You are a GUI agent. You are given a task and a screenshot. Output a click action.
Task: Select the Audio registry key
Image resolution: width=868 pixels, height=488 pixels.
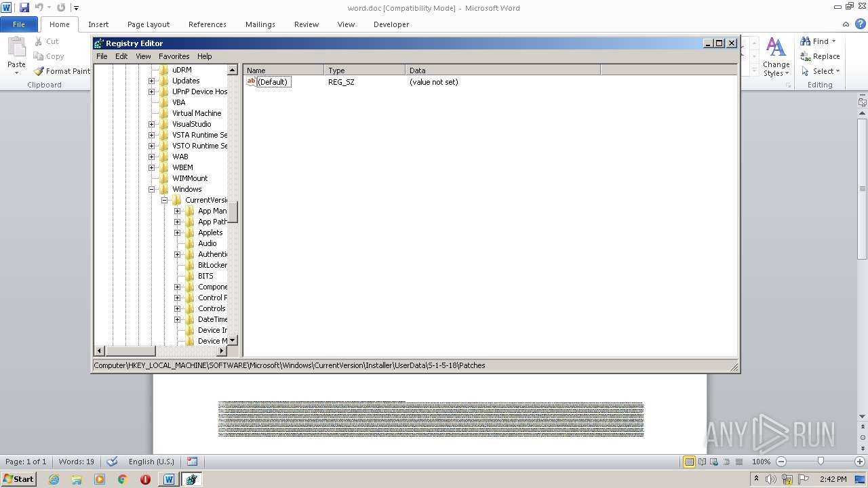tap(208, 243)
